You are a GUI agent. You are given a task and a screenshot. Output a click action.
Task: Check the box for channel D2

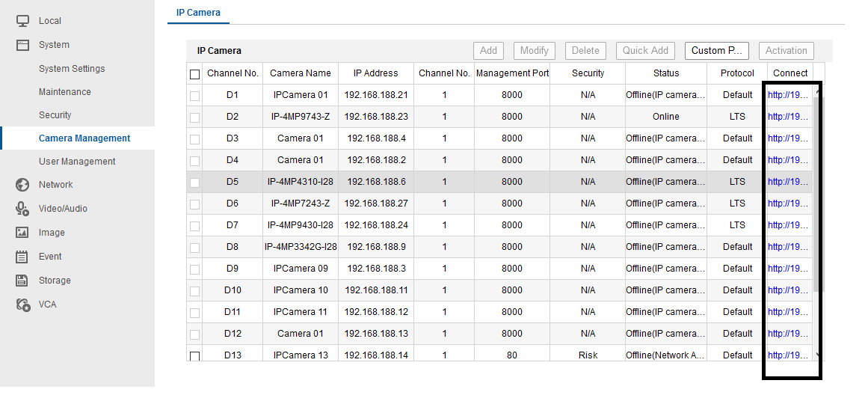click(195, 117)
